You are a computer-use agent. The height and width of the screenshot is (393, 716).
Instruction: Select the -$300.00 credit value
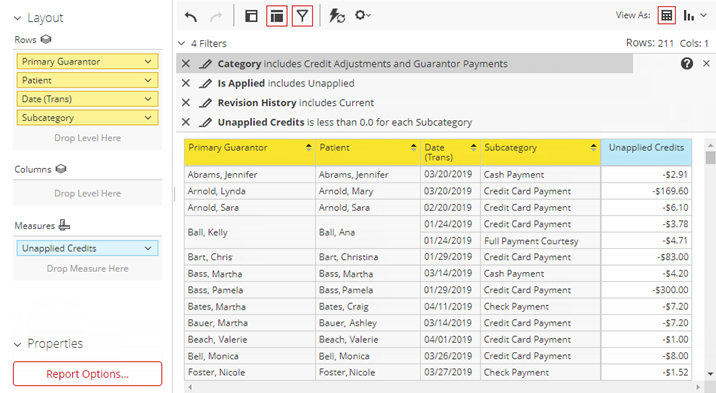pyautogui.click(x=646, y=290)
